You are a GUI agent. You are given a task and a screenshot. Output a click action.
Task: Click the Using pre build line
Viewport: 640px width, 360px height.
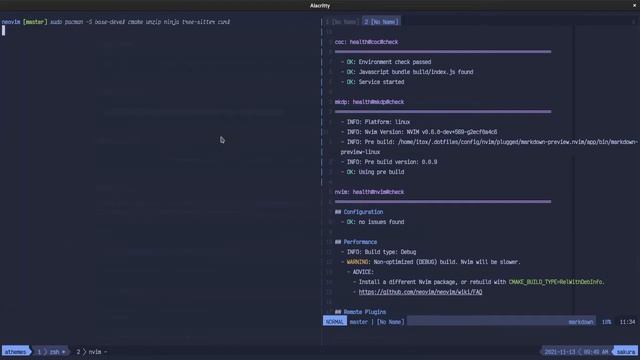[372, 172]
